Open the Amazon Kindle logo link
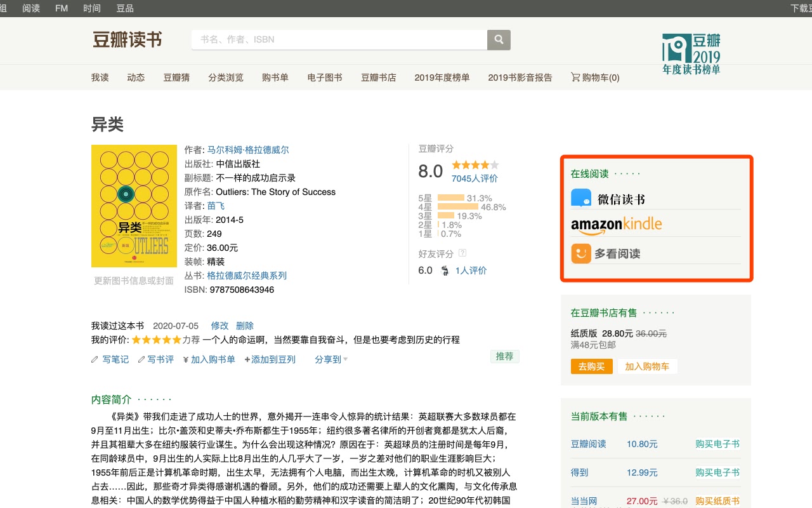Image resolution: width=812 pixels, height=508 pixels. (x=616, y=225)
